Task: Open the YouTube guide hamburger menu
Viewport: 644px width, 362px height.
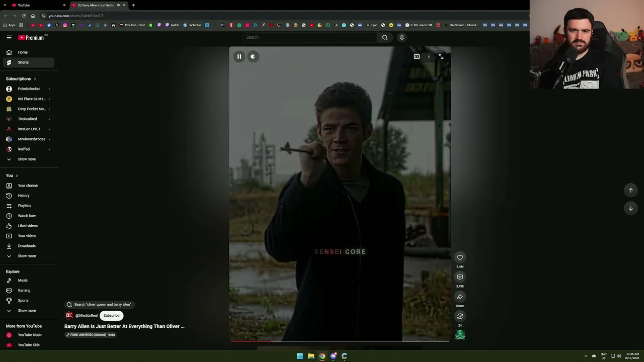Action: tap(9, 37)
